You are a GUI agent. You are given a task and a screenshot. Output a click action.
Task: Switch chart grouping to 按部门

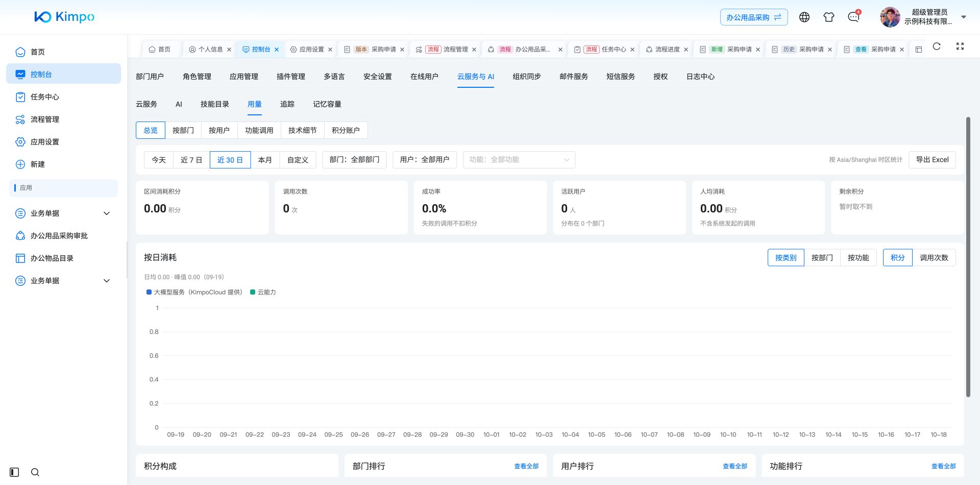click(x=822, y=258)
